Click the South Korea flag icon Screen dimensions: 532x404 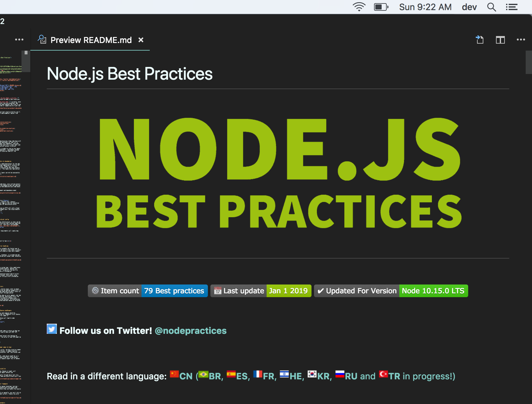312,374
